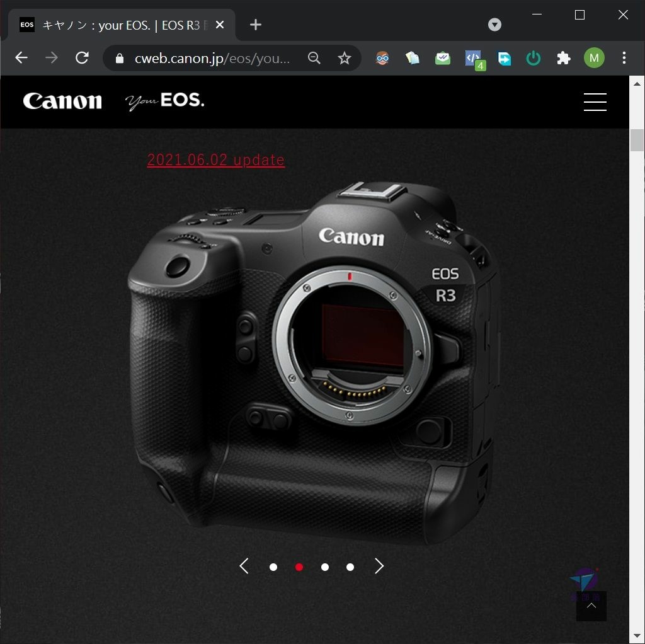Select the first carousel dot

273,567
